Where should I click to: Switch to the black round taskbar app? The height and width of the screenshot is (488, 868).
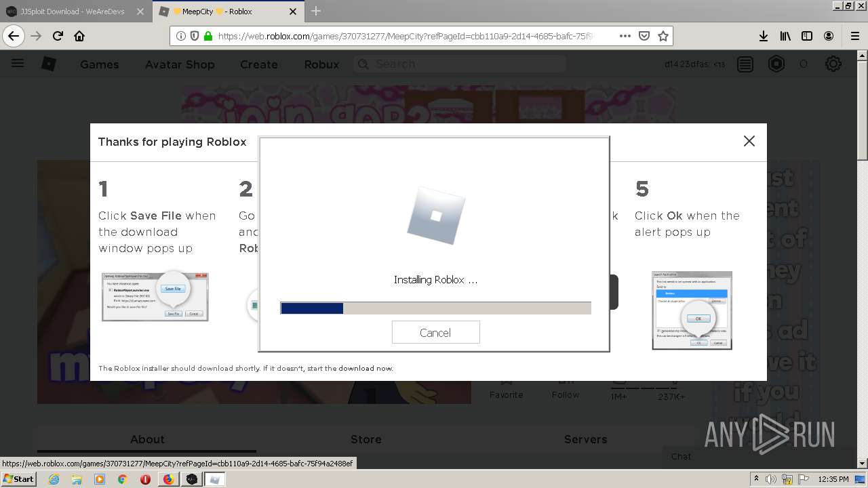click(x=192, y=479)
